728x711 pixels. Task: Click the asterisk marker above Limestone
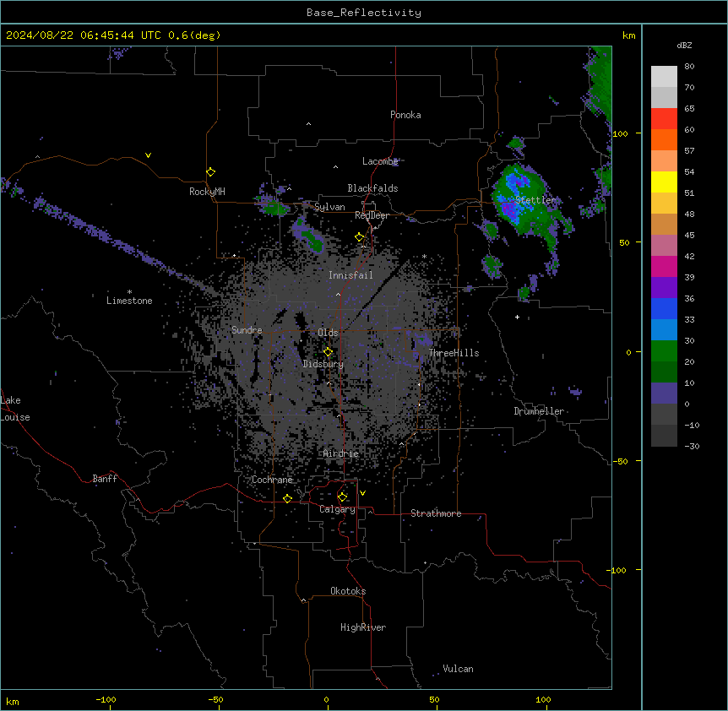129,292
